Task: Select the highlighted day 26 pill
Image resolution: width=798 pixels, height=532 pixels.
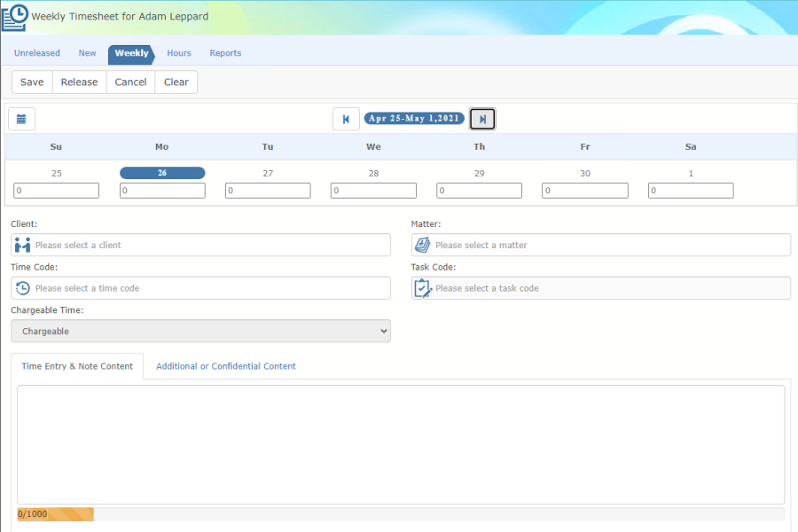Action: (x=162, y=173)
